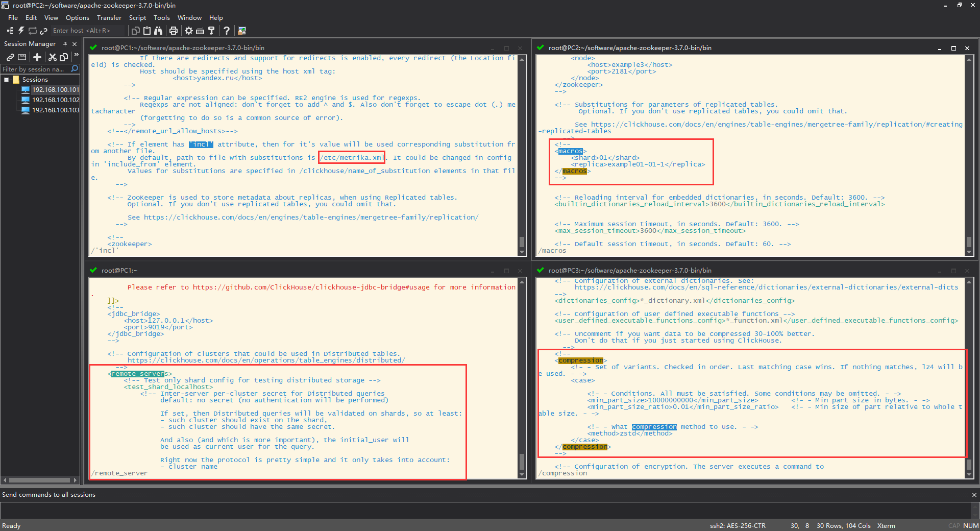Open the Window menu
The width and height of the screenshot is (980, 531).
[189, 18]
